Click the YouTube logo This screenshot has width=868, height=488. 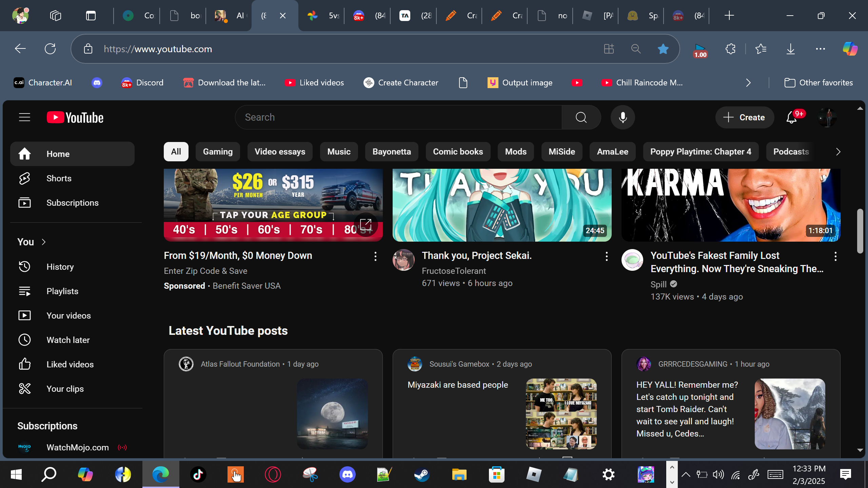(75, 117)
